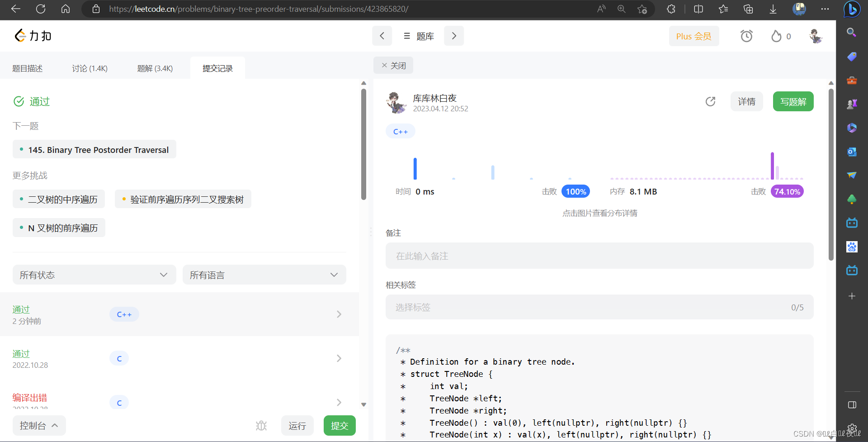
Task: Toggle sidebar panel layout icon
Action: (x=852, y=405)
